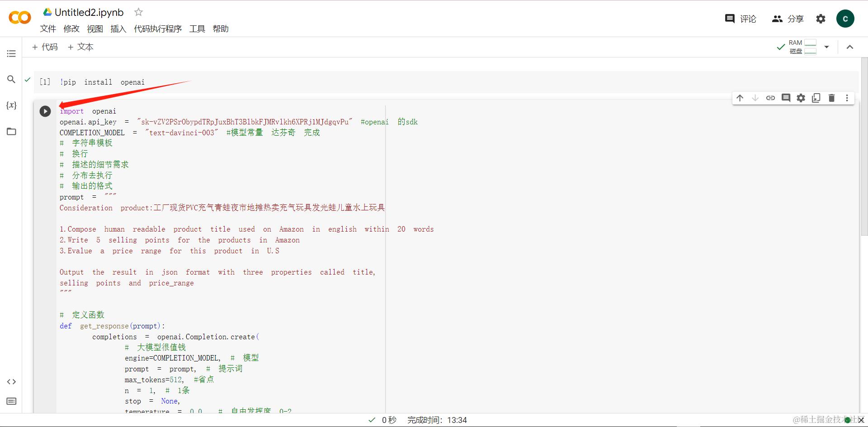Open more cell actions menu
The image size is (868, 427).
click(847, 98)
